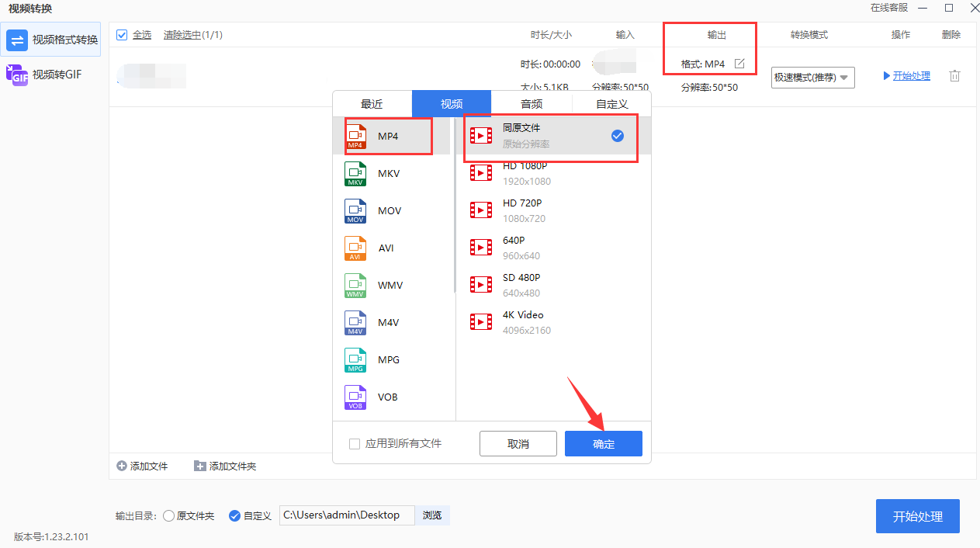Image resolution: width=980 pixels, height=548 pixels.
Task: Switch to the 音频 tab
Action: (531, 102)
